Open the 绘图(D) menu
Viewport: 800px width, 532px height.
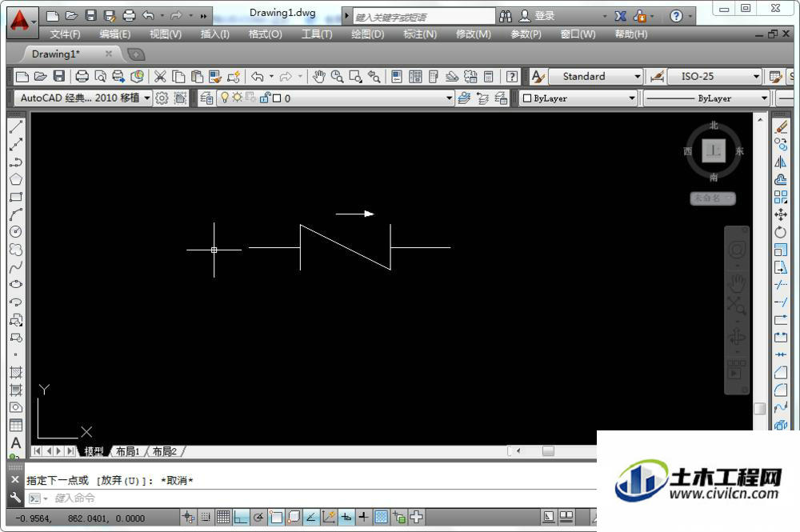(x=367, y=34)
